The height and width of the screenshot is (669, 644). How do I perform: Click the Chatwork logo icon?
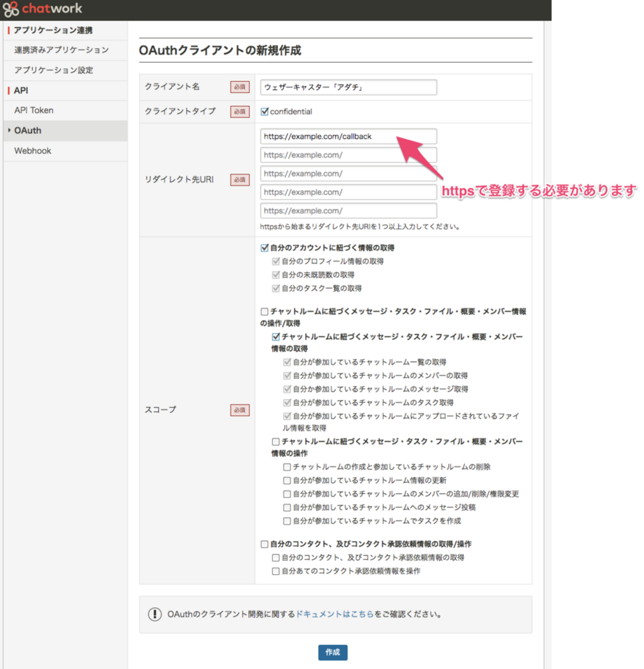click(10, 8)
